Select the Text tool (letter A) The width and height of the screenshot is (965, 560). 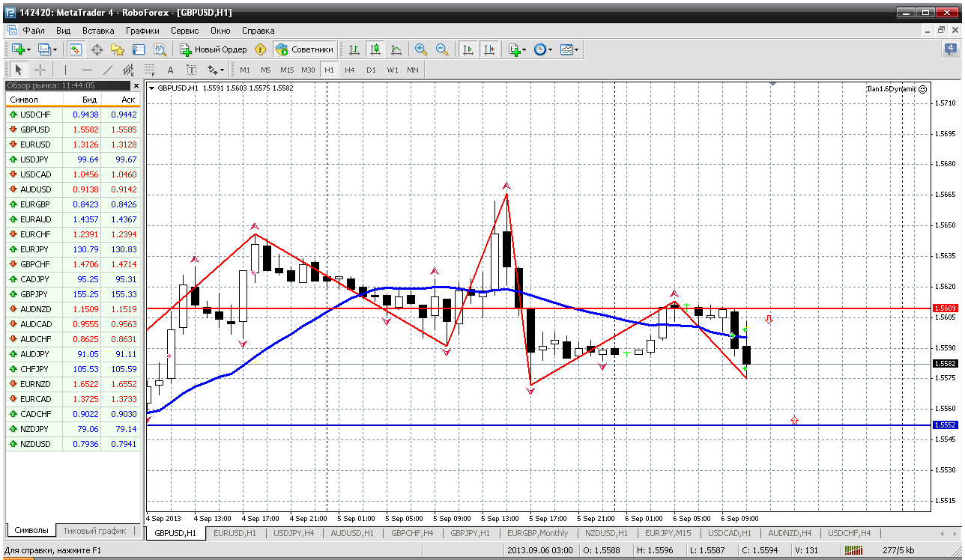(170, 70)
